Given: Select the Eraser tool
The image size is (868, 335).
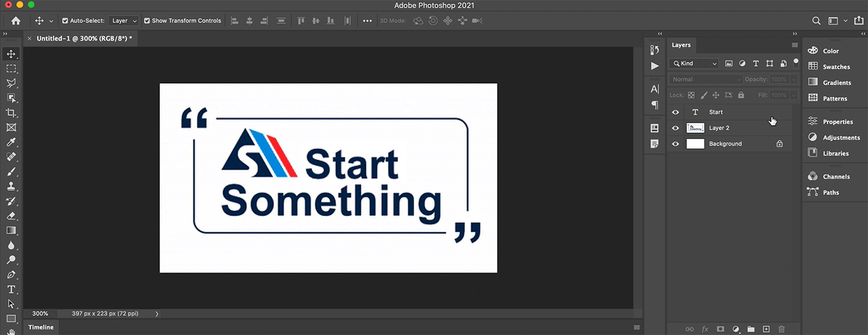Looking at the screenshot, I should point(11,216).
